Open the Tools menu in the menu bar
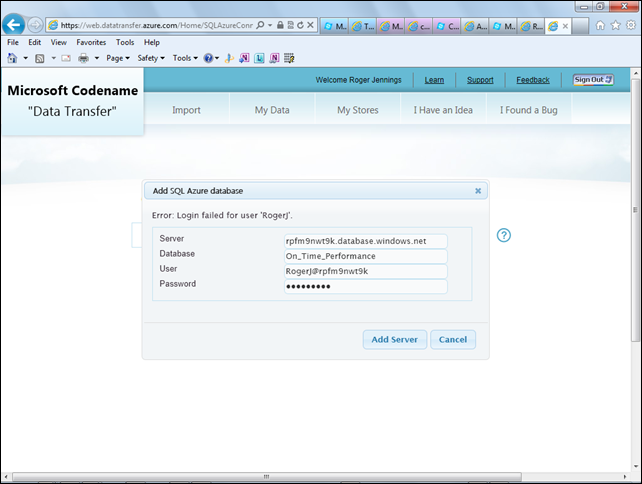The width and height of the screenshot is (642, 484). [125, 42]
